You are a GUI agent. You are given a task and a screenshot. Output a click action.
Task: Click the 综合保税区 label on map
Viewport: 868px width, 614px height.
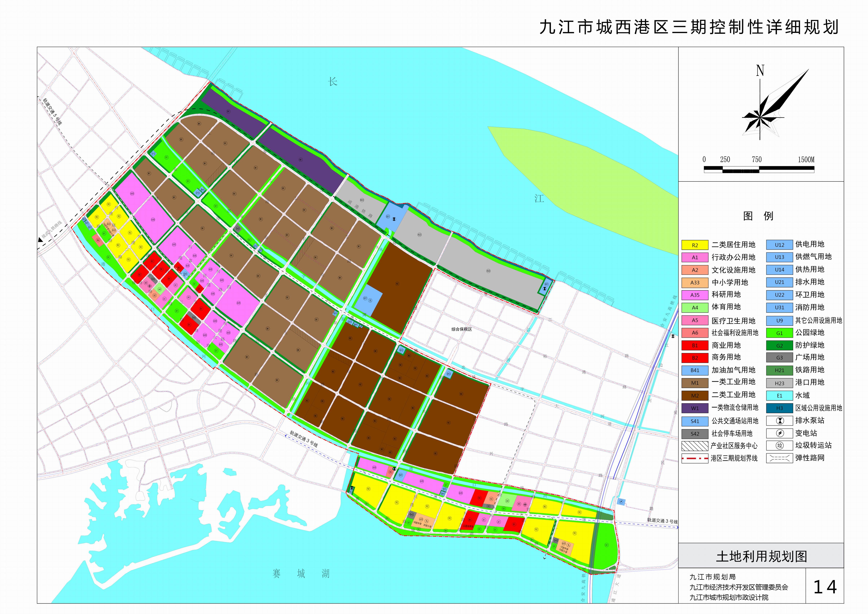(x=462, y=329)
